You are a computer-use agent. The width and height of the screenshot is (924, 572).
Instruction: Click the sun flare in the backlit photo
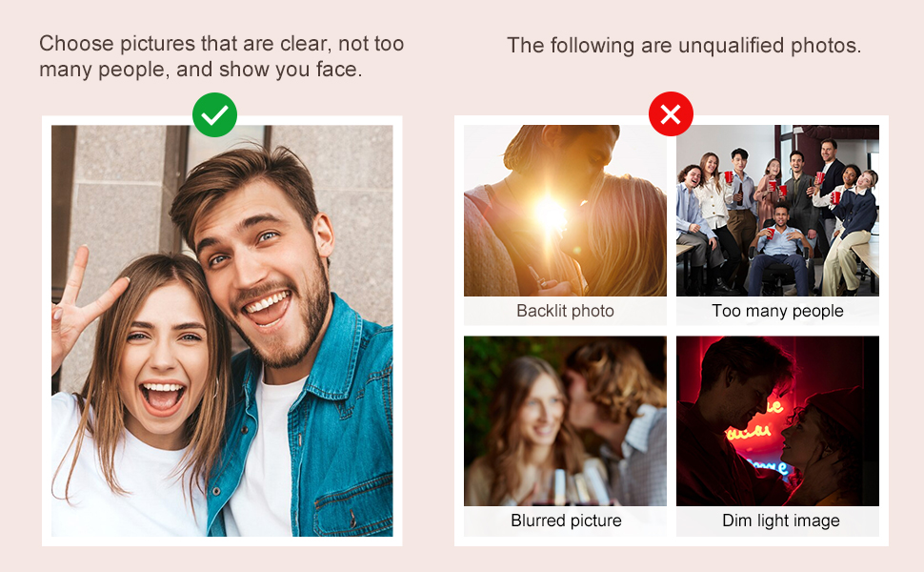[x=551, y=214]
